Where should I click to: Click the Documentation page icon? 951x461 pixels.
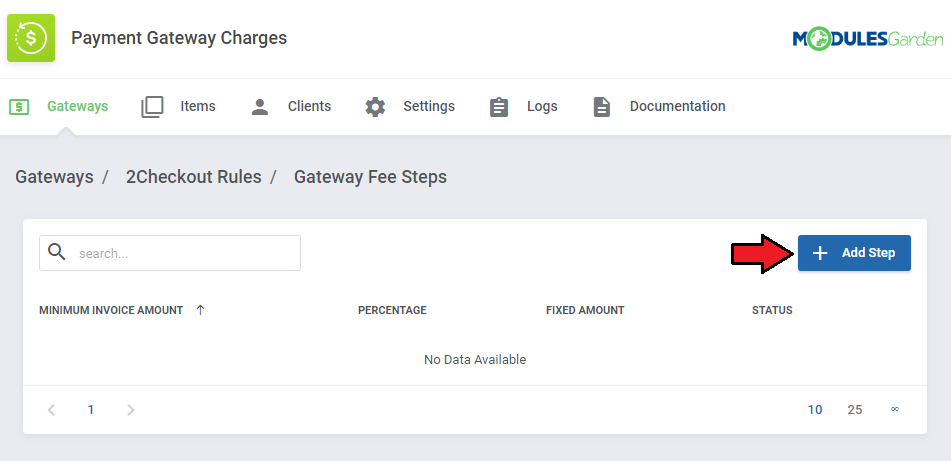pos(601,107)
